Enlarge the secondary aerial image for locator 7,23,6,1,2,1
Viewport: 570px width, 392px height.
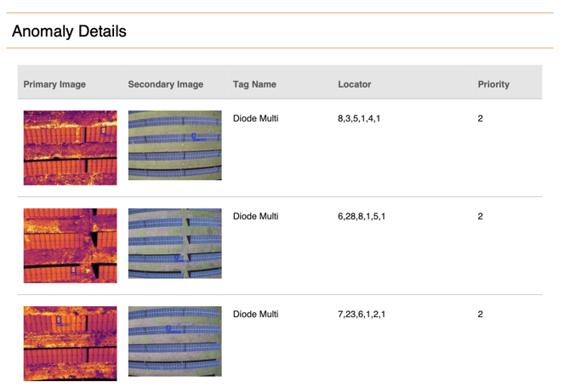tap(174, 341)
